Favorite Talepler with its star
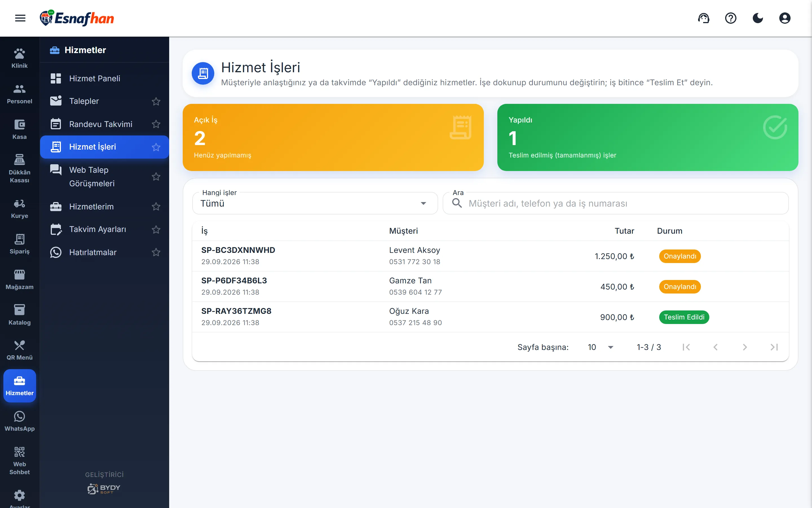Viewport: 812px width, 508px height. 156,101
